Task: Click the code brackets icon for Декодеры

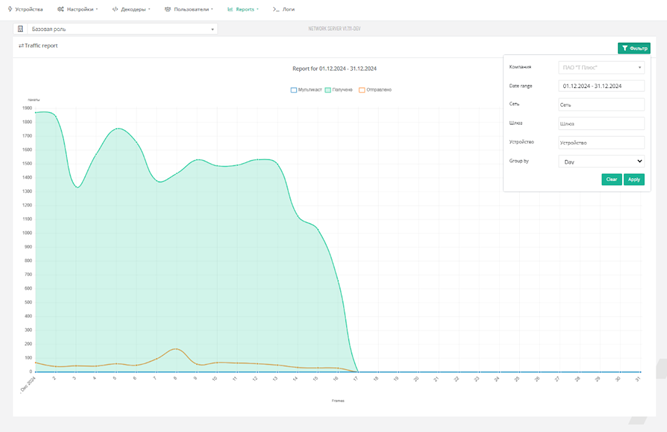Action: (115, 9)
